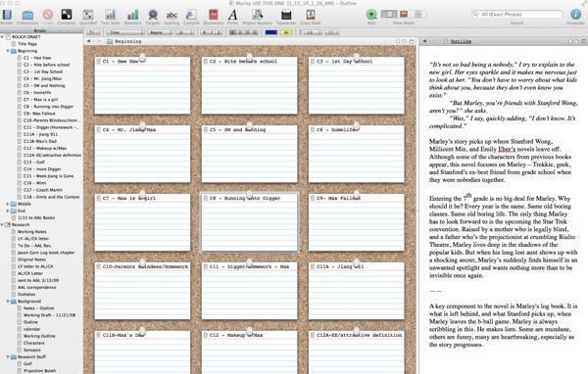This screenshot has height=374, width=588.
Task: Select 1/15 to AAL Books document
Action: (36, 217)
